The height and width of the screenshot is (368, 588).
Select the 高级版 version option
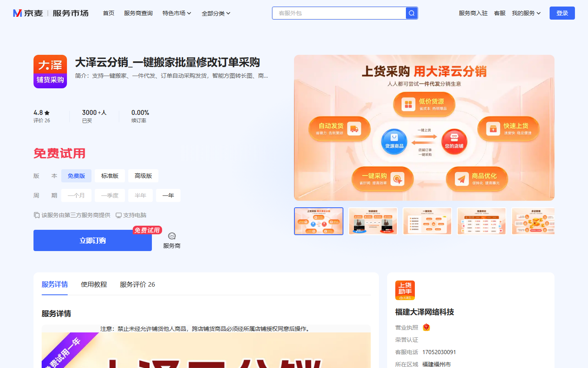(x=143, y=176)
